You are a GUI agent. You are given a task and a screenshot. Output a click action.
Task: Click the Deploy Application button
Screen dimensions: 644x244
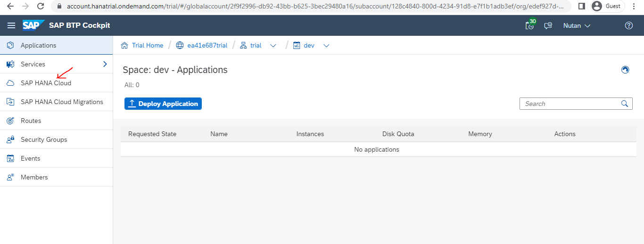[x=163, y=104]
